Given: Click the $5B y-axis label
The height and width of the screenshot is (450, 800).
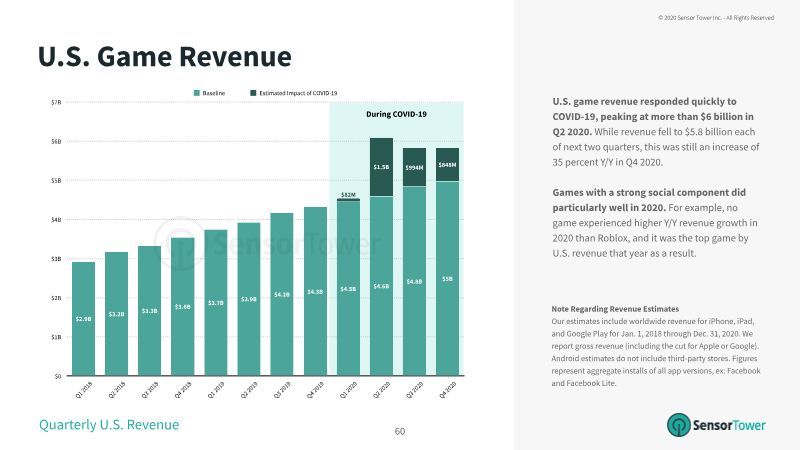Looking at the screenshot, I should point(56,181).
